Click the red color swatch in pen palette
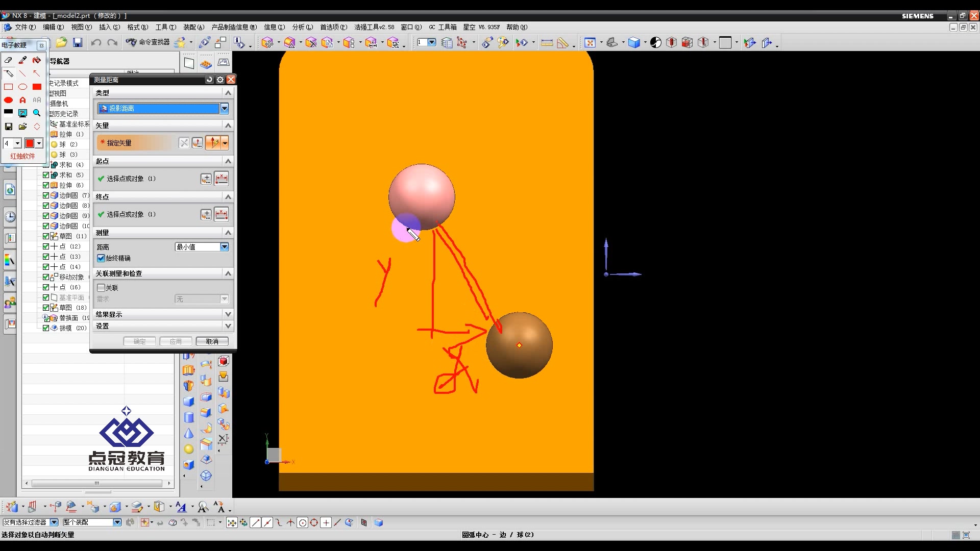 click(x=30, y=144)
